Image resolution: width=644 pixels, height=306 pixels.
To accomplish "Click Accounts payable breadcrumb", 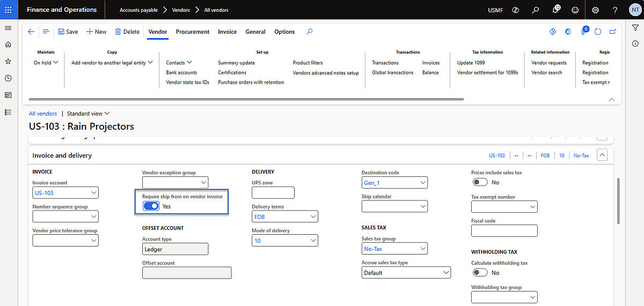I will click(137, 10).
